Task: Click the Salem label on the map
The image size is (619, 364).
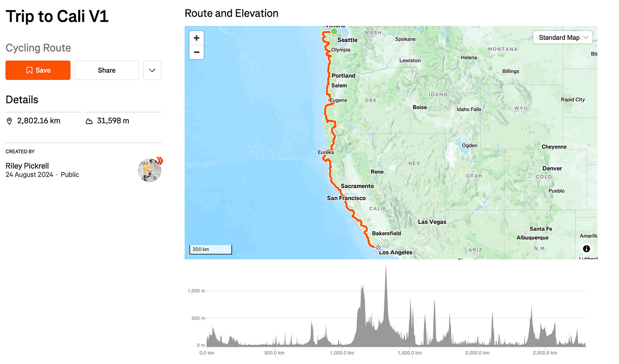Action: 339,85
